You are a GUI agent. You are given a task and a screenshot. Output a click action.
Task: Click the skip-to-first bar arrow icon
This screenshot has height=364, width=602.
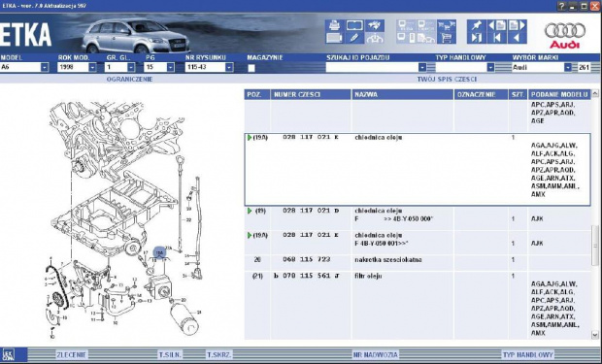point(496,38)
